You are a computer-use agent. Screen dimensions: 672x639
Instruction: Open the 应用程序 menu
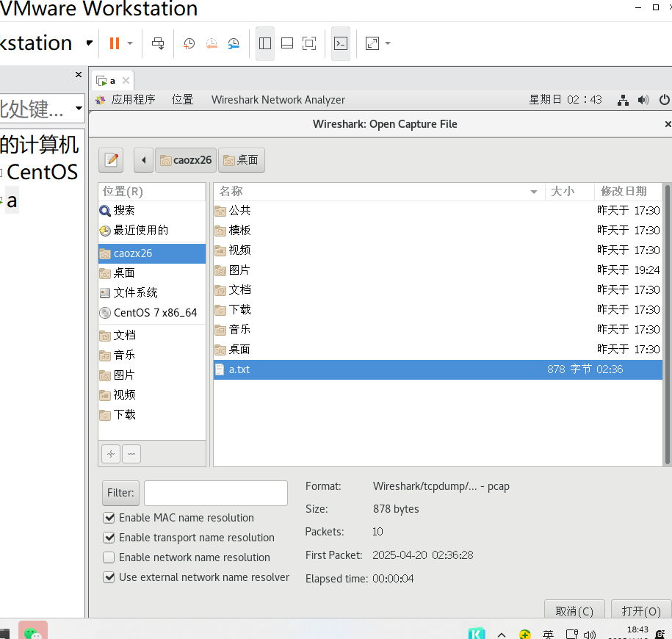click(133, 100)
